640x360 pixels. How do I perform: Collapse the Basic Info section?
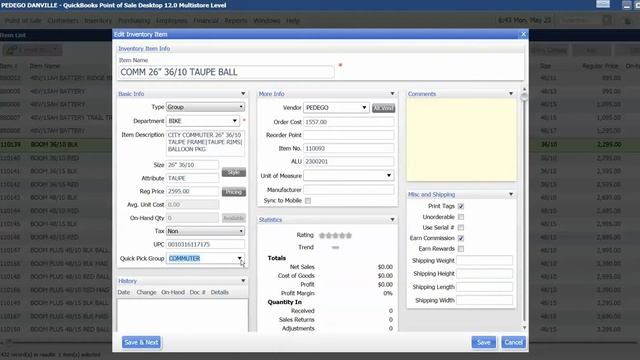[243, 94]
